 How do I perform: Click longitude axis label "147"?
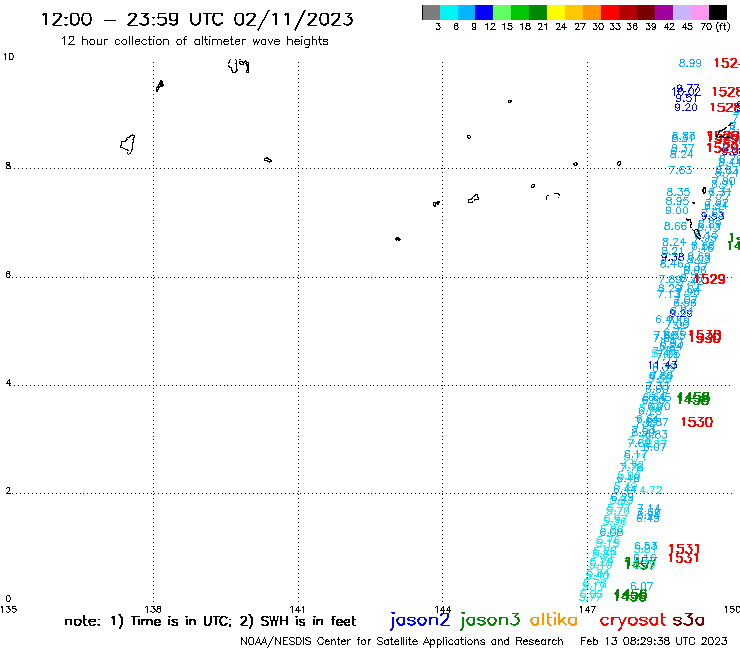tap(587, 609)
